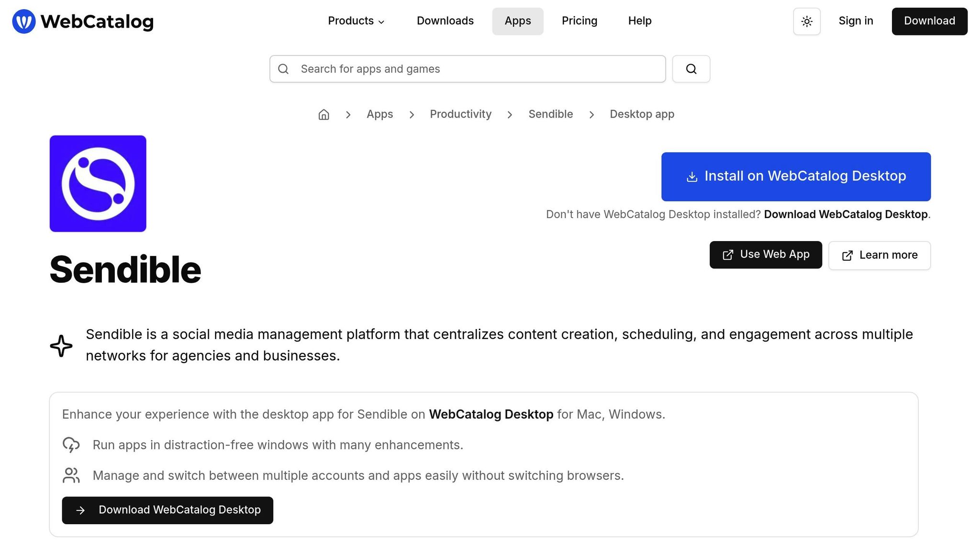This screenshot has height=551, width=980.
Task: Click the cloud lightning icon
Action: click(71, 445)
